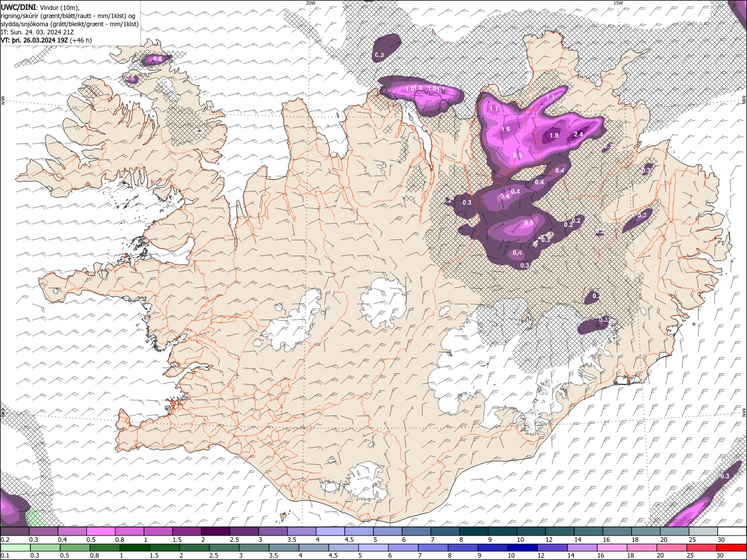Pick the darkest green swatch at 1 mm

coord(134,547)
